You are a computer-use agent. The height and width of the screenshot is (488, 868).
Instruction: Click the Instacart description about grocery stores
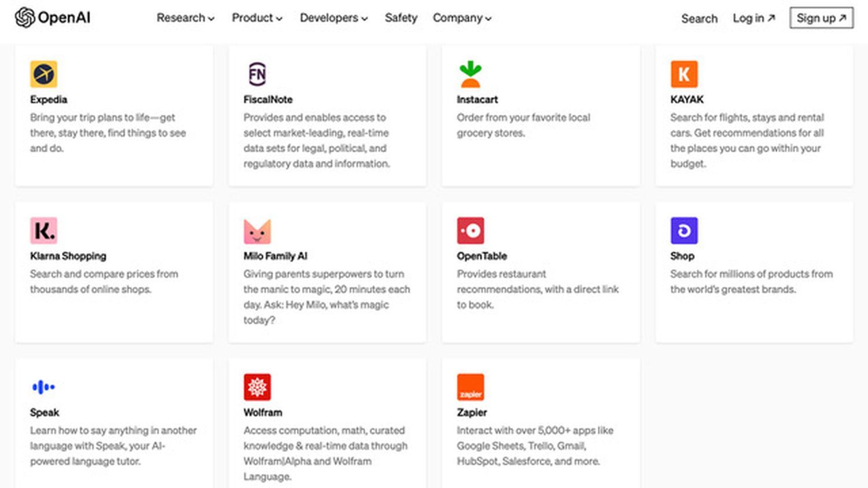click(x=524, y=125)
